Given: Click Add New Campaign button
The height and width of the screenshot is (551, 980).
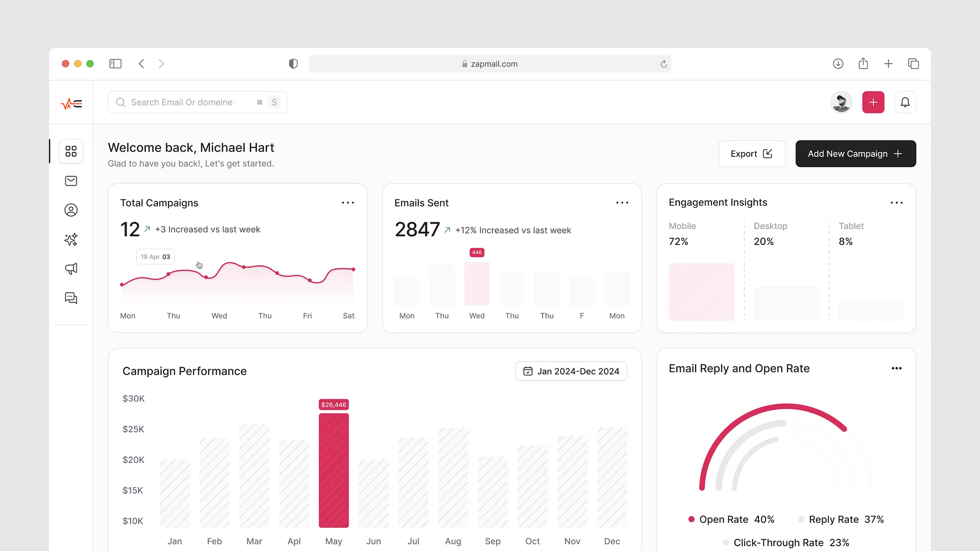Looking at the screenshot, I should 855,154.
